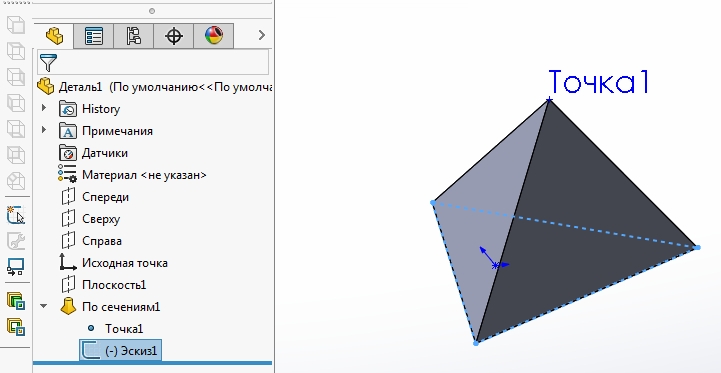Click the Спереди plane icon

coord(68,196)
